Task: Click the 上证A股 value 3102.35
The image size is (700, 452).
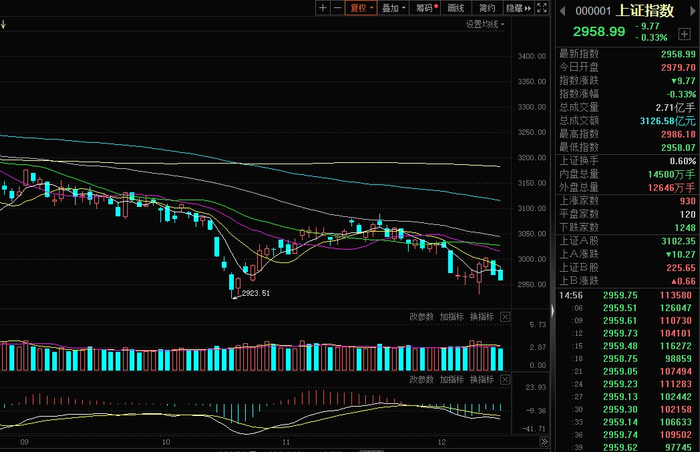Action: (x=678, y=241)
